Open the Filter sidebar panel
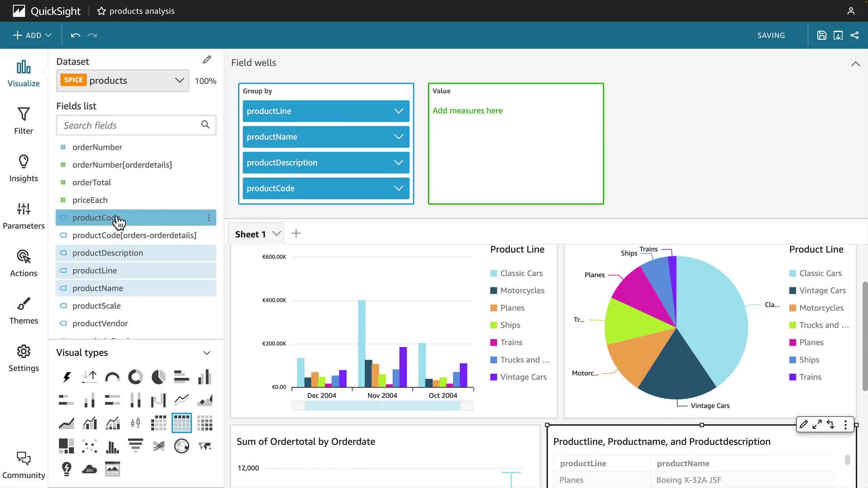The width and height of the screenshot is (868, 488). click(x=24, y=121)
